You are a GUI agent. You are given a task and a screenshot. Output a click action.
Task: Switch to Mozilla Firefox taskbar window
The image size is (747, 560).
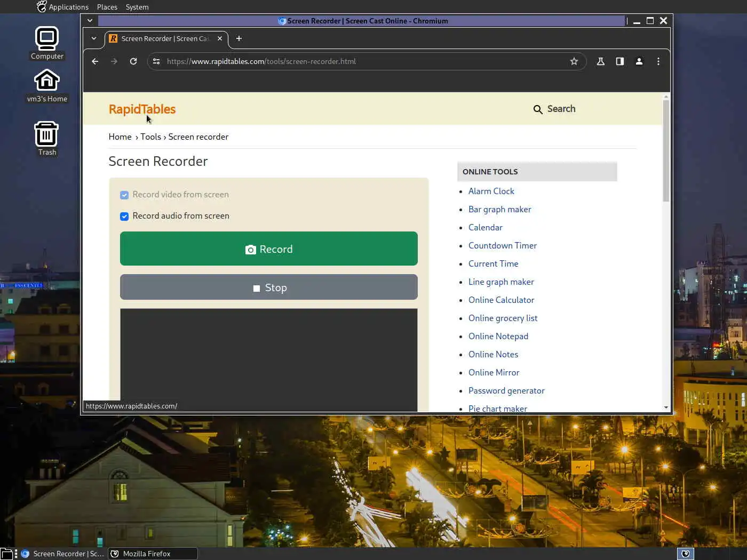[x=153, y=554]
